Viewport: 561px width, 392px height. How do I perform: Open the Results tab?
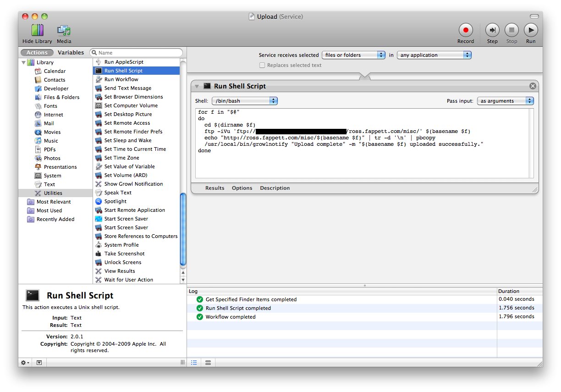(x=214, y=188)
